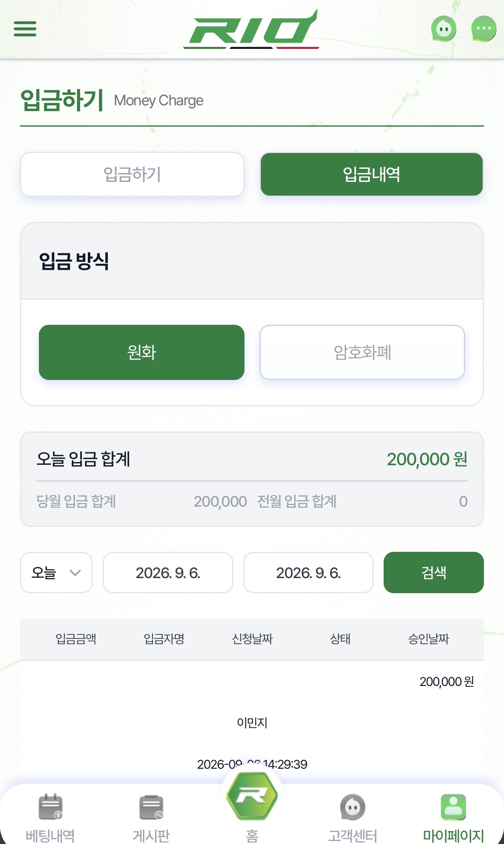504x844 pixels.
Task: Open the start date picker field
Action: point(168,572)
